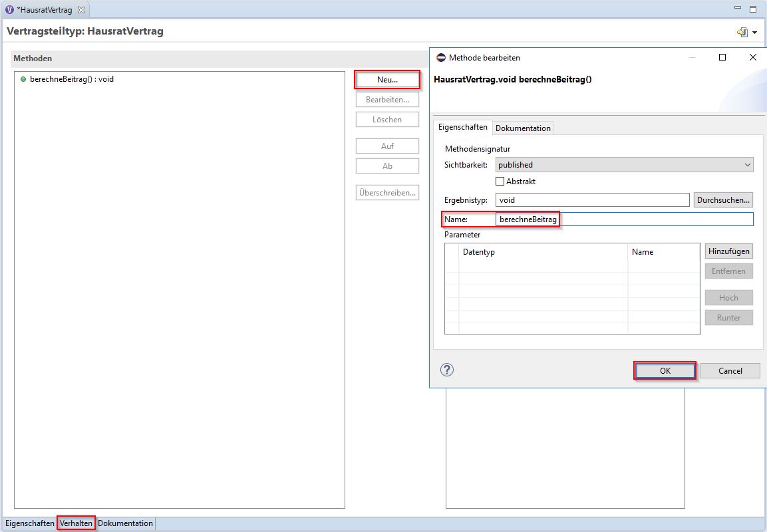Viewport: 767px width, 532px height.
Task: Maximize the Methode bearbeiten dialog
Action: click(722, 57)
